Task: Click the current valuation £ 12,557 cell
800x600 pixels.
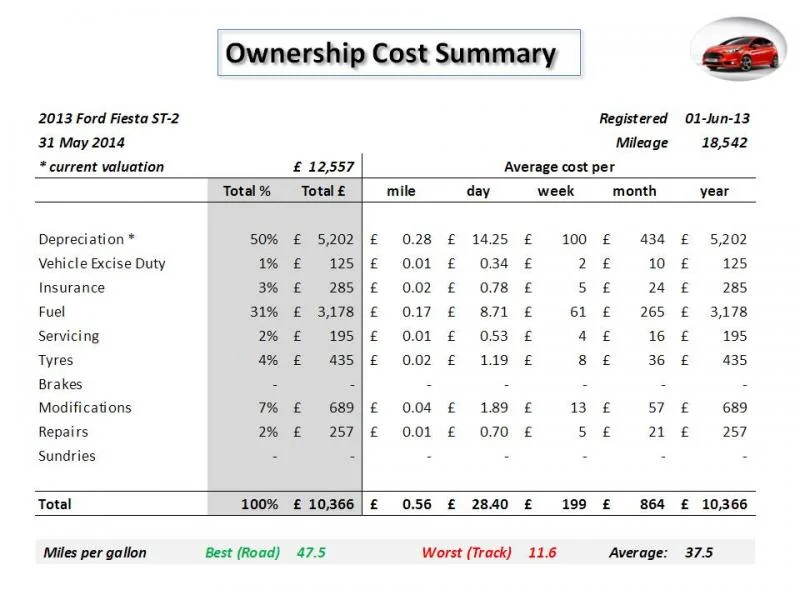Action: 323,167
